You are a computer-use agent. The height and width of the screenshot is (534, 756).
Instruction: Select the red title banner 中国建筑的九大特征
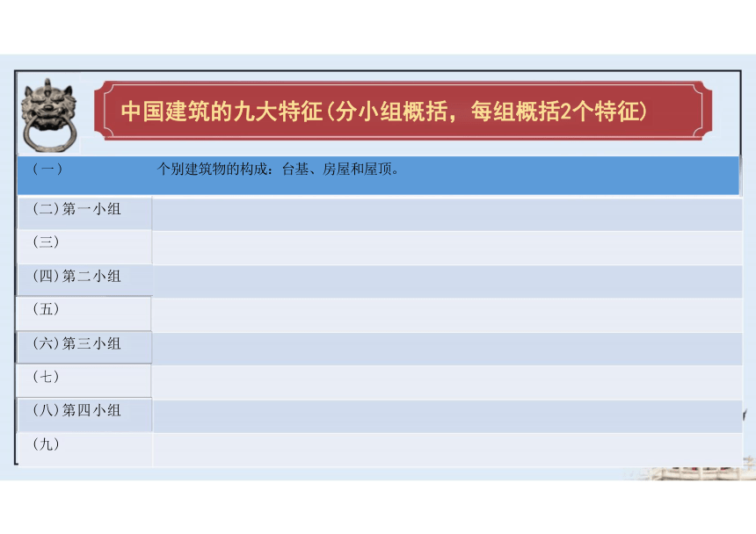(x=403, y=112)
